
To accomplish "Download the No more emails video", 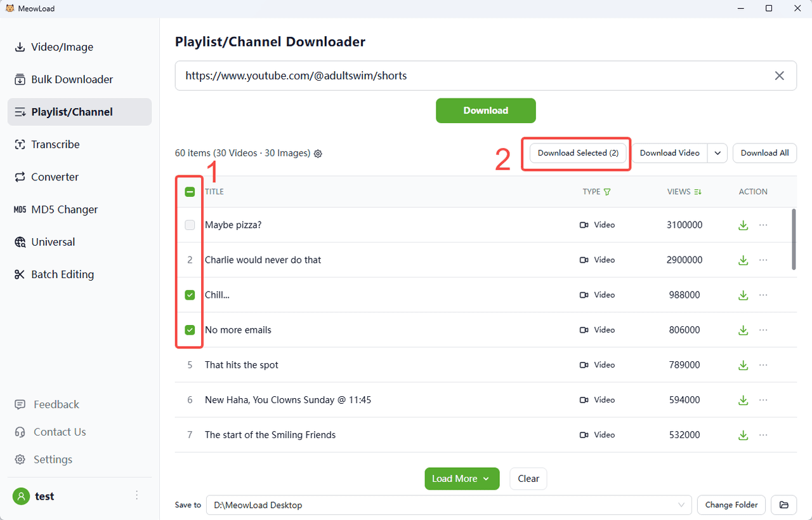I will (743, 330).
